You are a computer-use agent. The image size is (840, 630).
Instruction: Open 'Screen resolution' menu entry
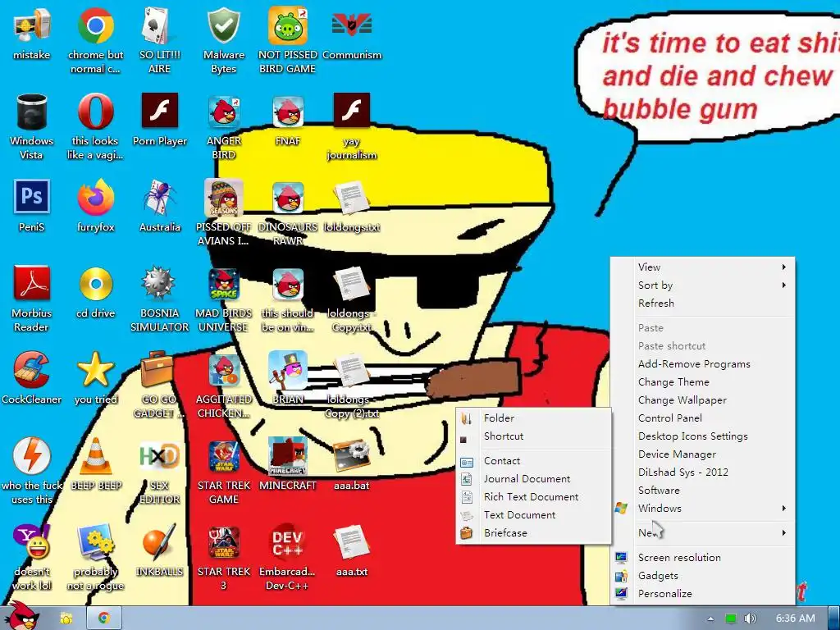tap(702, 557)
